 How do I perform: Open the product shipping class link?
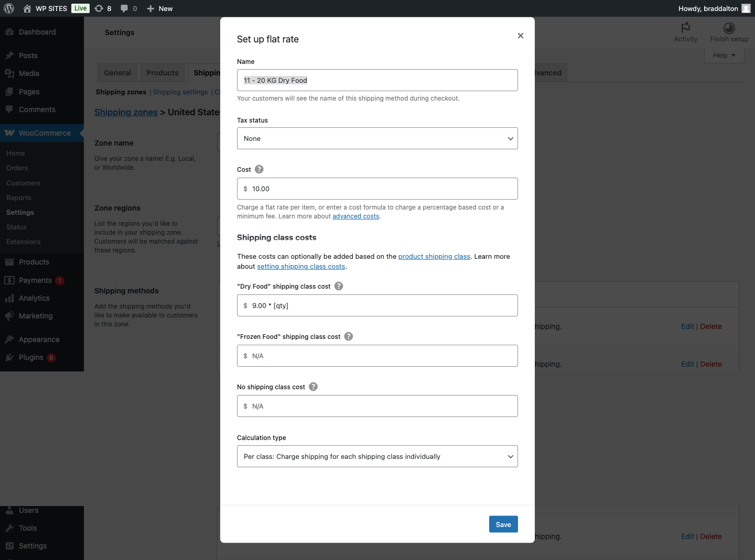point(434,256)
